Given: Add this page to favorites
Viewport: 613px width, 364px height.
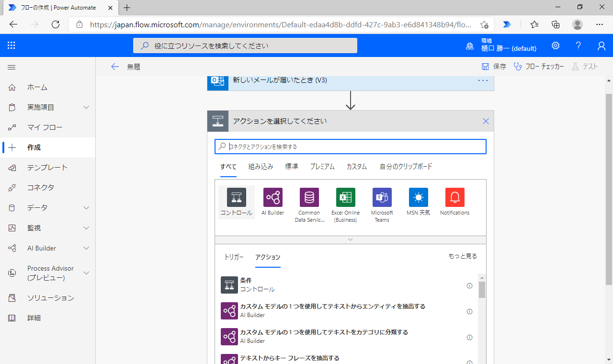Looking at the screenshot, I should pos(484,24).
